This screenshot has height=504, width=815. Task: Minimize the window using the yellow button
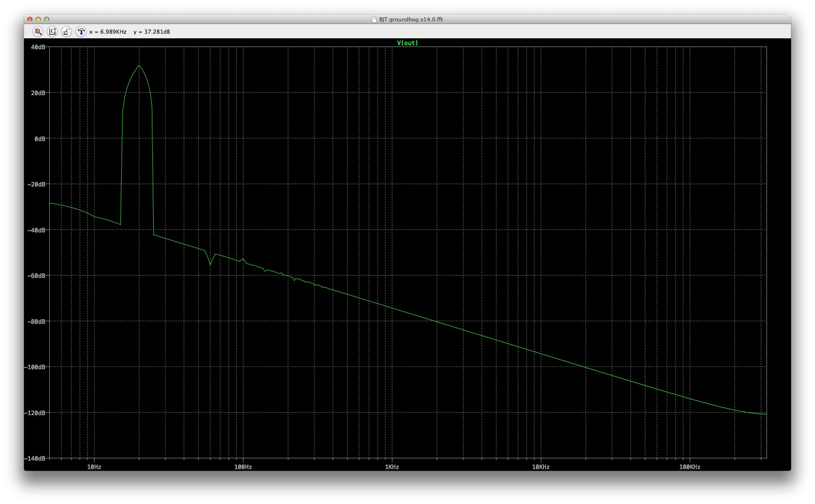(x=38, y=19)
